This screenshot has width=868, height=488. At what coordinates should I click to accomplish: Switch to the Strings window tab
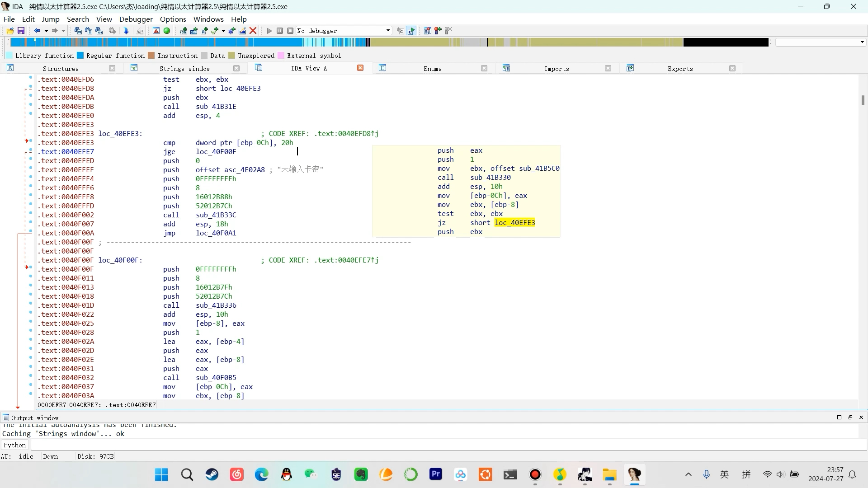(x=184, y=69)
